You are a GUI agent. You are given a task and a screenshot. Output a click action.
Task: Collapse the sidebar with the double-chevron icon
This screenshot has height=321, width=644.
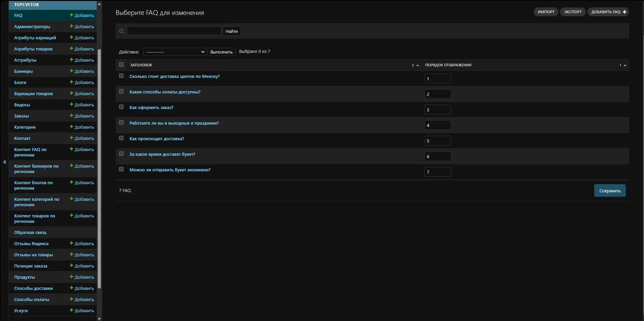(x=5, y=162)
